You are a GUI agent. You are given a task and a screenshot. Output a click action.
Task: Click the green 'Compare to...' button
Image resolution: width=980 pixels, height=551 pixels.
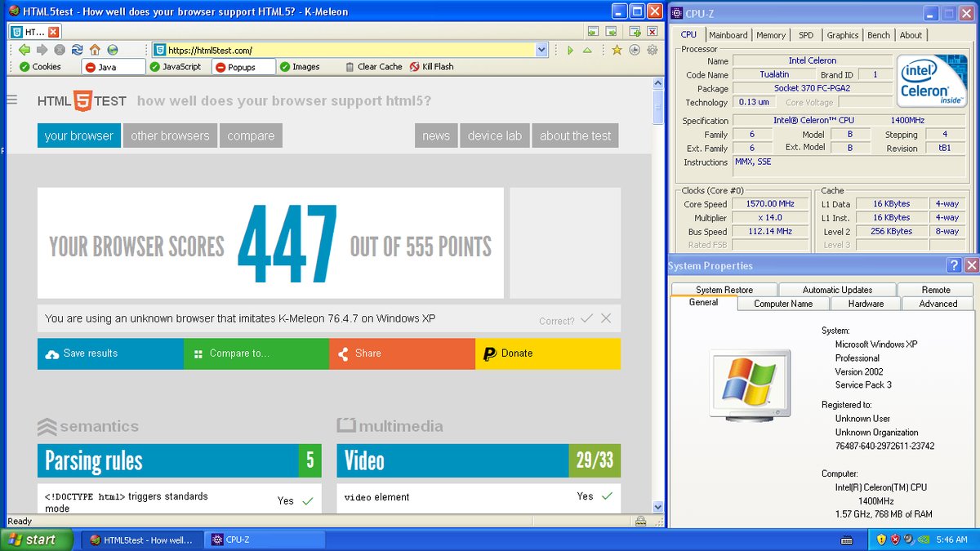256,353
